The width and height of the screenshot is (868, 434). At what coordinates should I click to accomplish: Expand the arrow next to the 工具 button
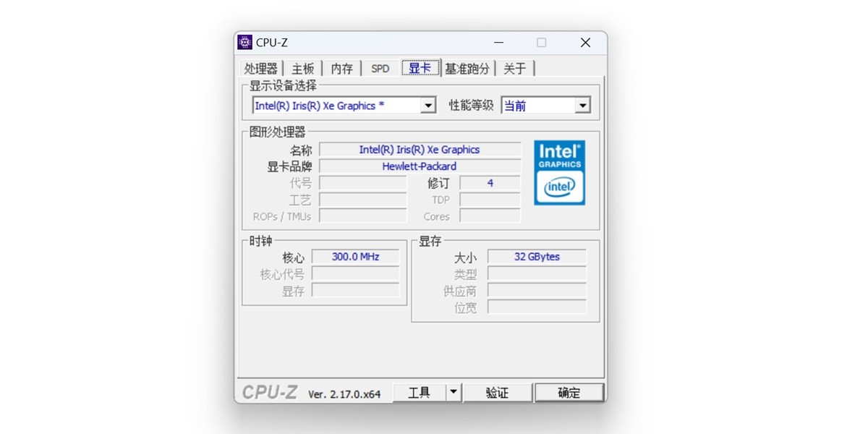(x=452, y=391)
